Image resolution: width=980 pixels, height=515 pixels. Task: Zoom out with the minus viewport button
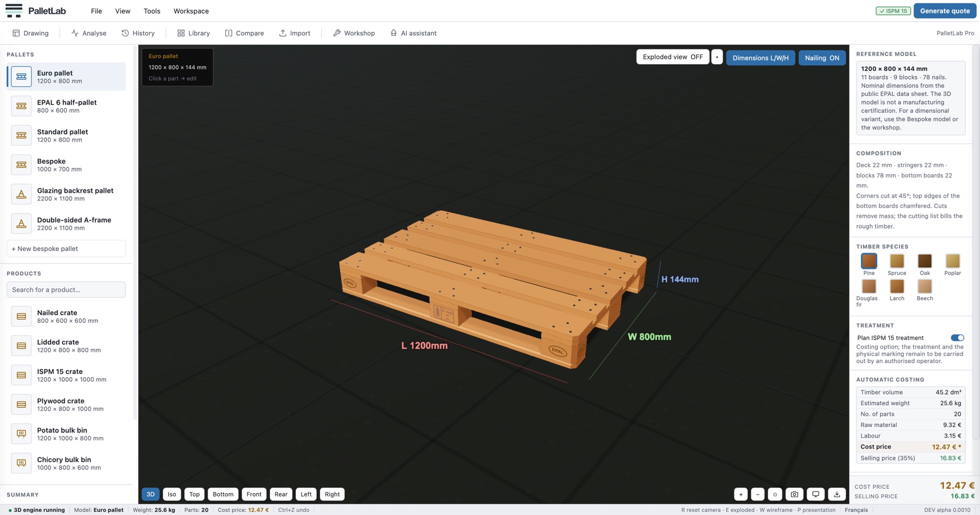[757, 494]
